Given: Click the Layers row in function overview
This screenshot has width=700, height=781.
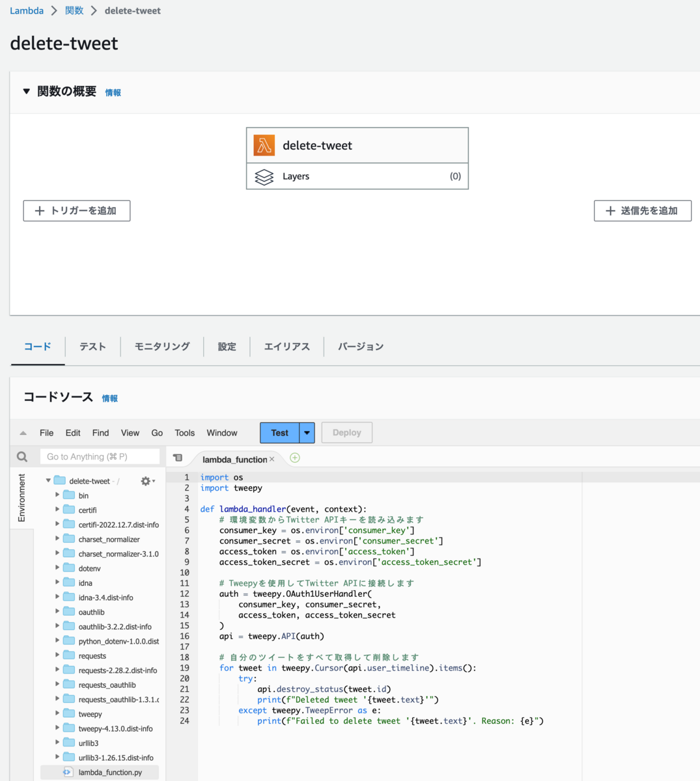Looking at the screenshot, I should click(357, 176).
